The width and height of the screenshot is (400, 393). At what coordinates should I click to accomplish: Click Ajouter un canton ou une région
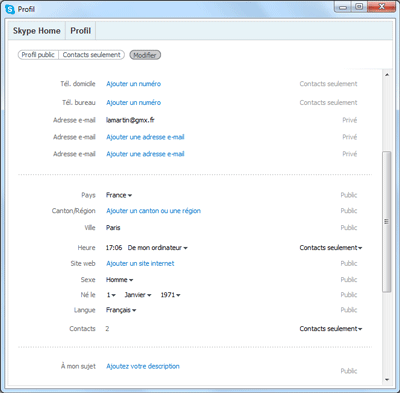click(153, 211)
